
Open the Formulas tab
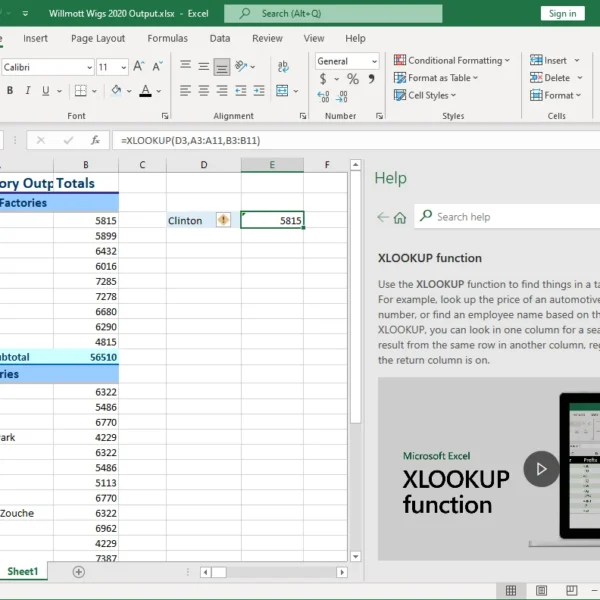tap(168, 38)
